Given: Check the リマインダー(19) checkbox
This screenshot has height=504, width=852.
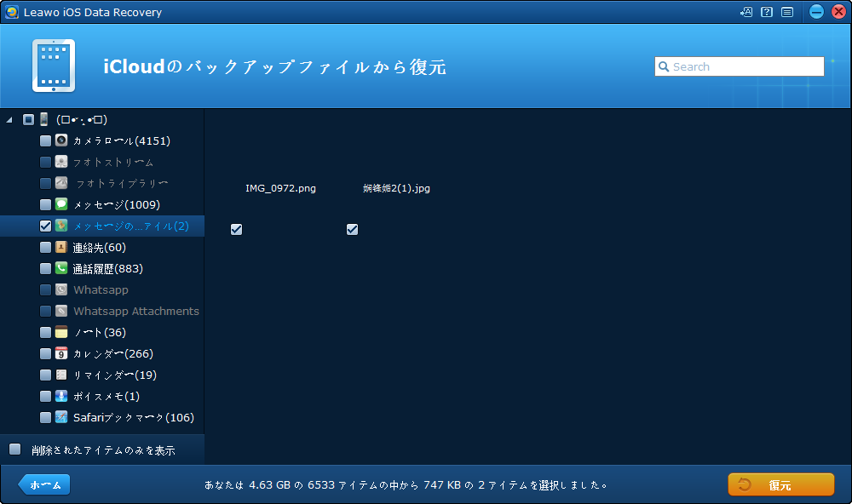Looking at the screenshot, I should pyautogui.click(x=46, y=375).
